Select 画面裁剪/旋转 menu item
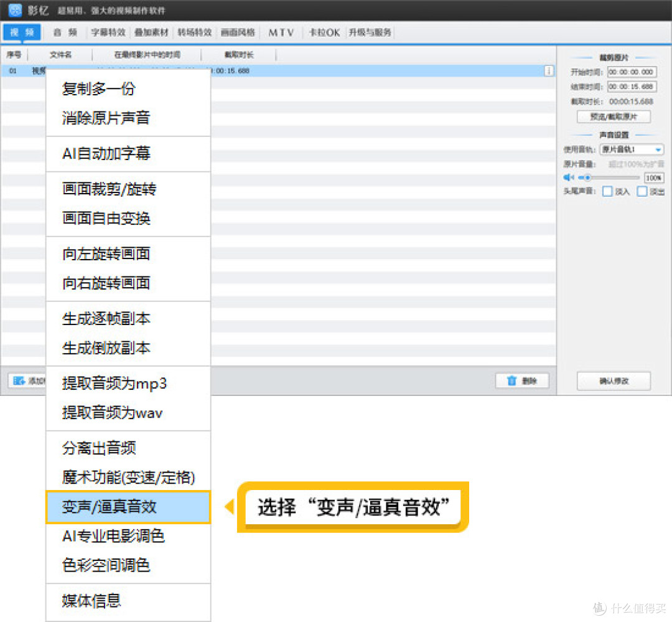672x622 pixels. tap(128, 189)
